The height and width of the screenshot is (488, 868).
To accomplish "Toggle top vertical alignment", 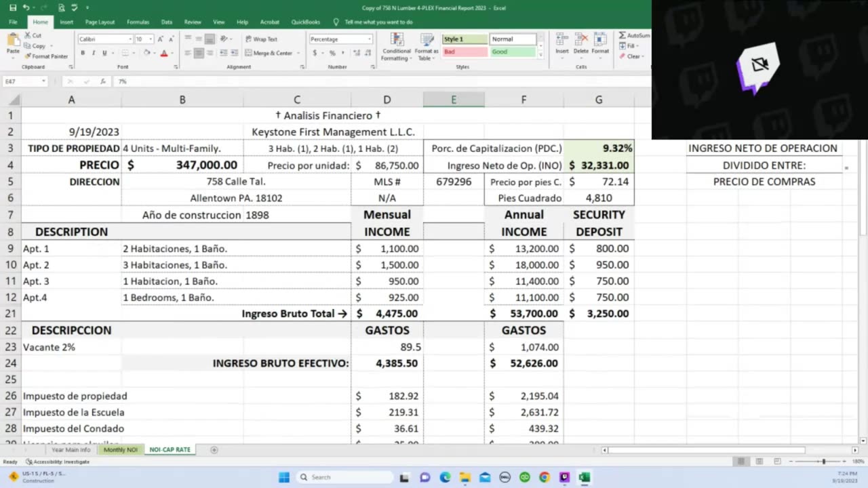I will pyautogui.click(x=188, y=39).
